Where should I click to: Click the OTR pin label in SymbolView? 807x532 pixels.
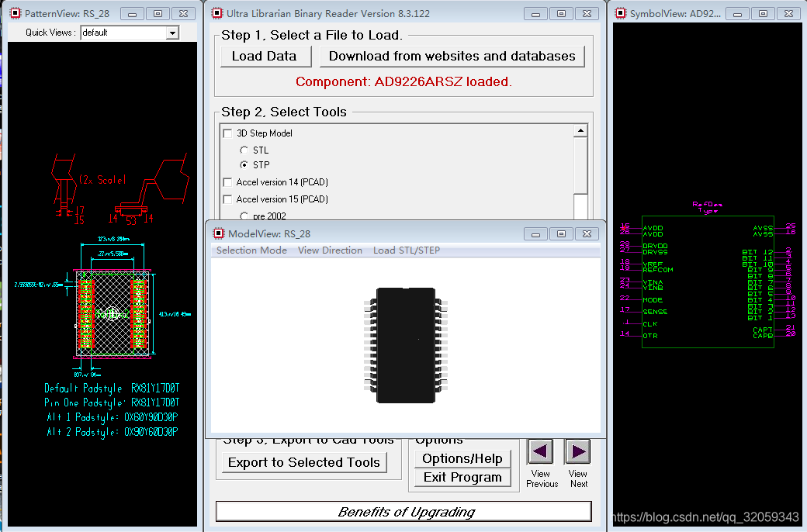(x=650, y=336)
